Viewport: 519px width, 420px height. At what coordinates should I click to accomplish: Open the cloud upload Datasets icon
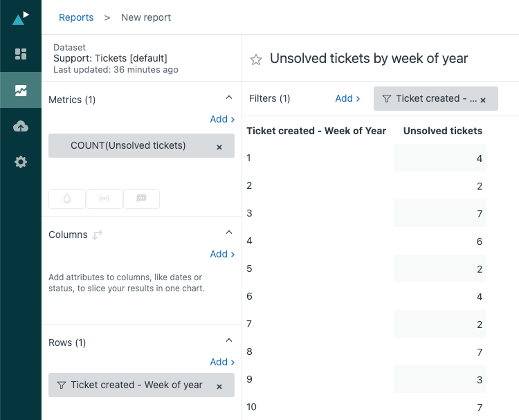click(21, 126)
